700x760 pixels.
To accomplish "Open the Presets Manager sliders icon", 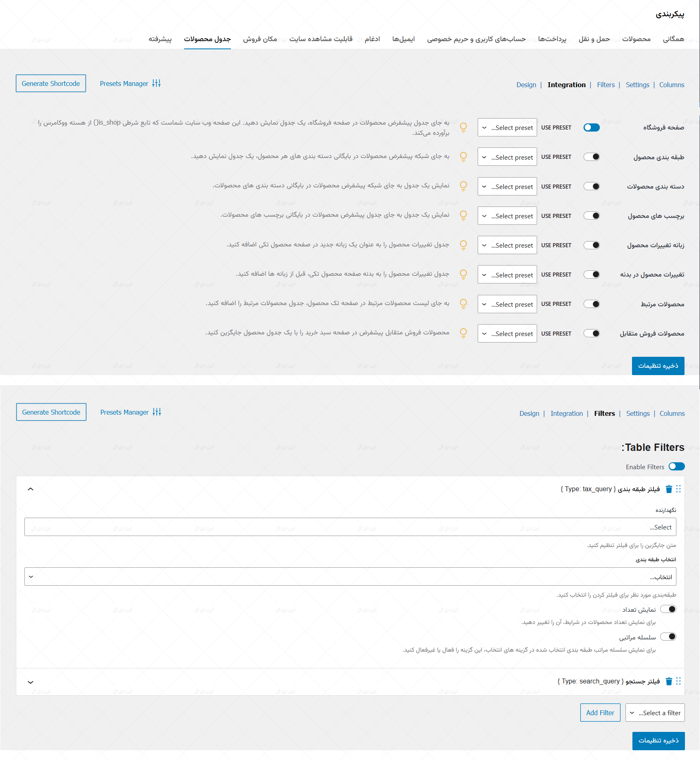I will (x=156, y=83).
